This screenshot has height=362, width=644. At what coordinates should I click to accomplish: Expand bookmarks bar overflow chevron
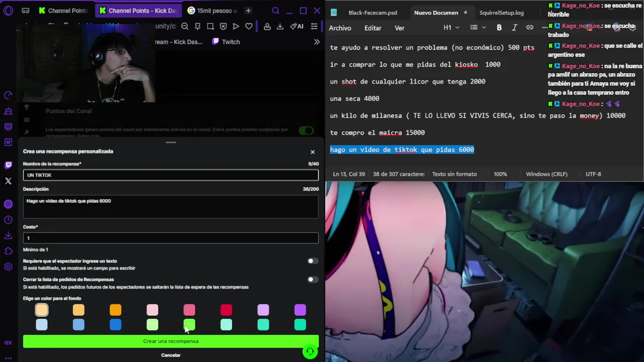coord(316,42)
